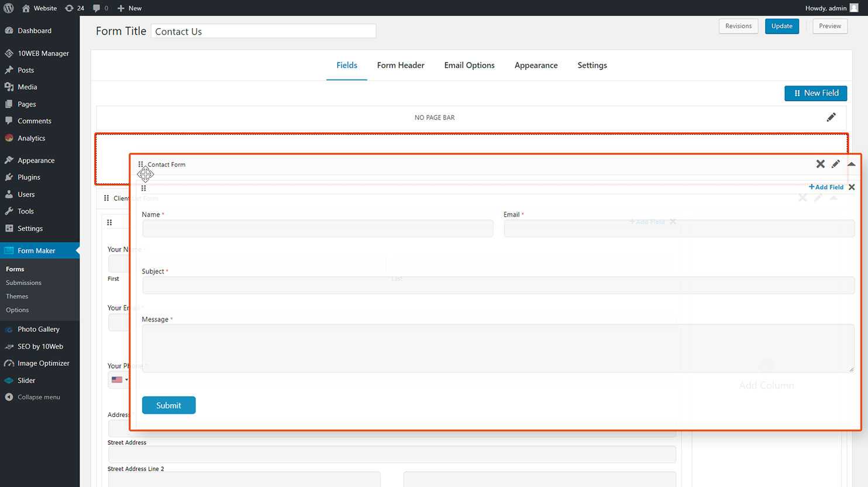The width and height of the screenshot is (868, 487).
Task: Click the New Field button
Action: click(x=815, y=93)
